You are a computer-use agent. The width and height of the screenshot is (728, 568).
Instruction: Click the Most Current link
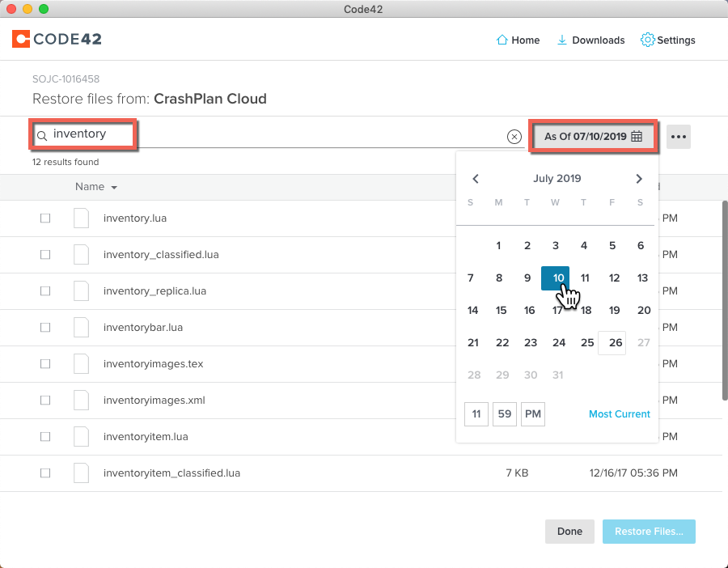point(620,413)
